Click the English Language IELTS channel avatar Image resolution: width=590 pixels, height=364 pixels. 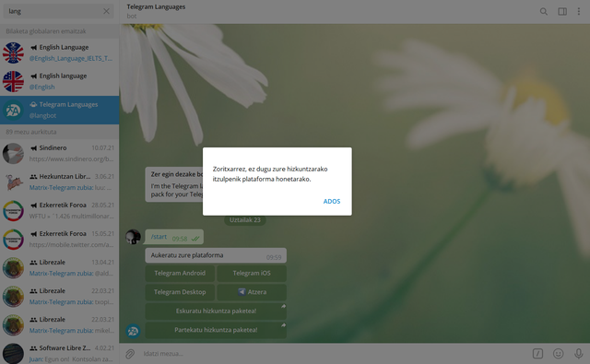pos(13,53)
